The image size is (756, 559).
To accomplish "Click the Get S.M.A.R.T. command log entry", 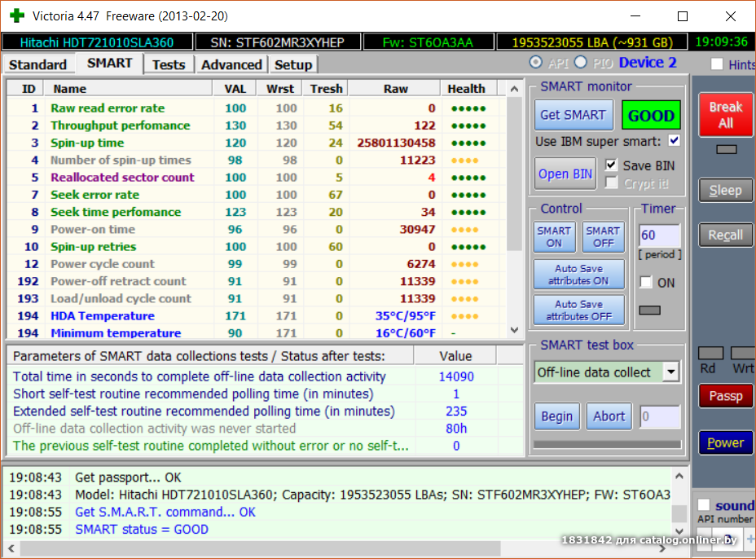I will pyautogui.click(x=165, y=513).
